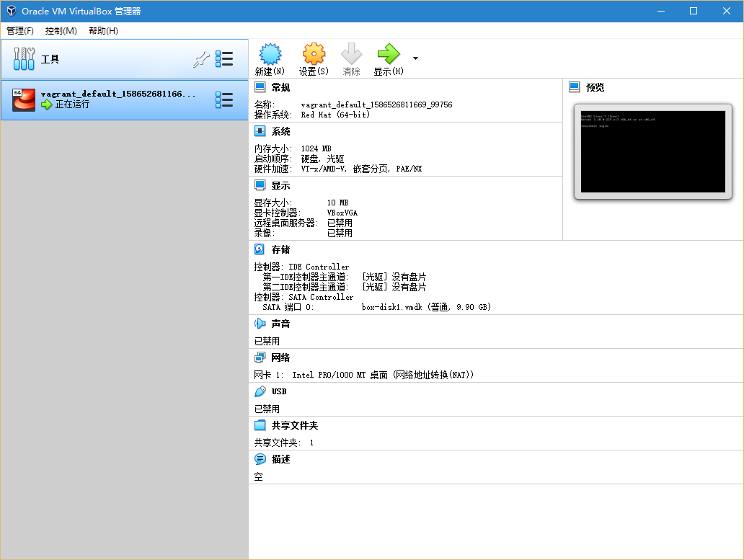744x560 pixels.
Task: Click the 'SATA Controller' storage text
Action: 321,298
